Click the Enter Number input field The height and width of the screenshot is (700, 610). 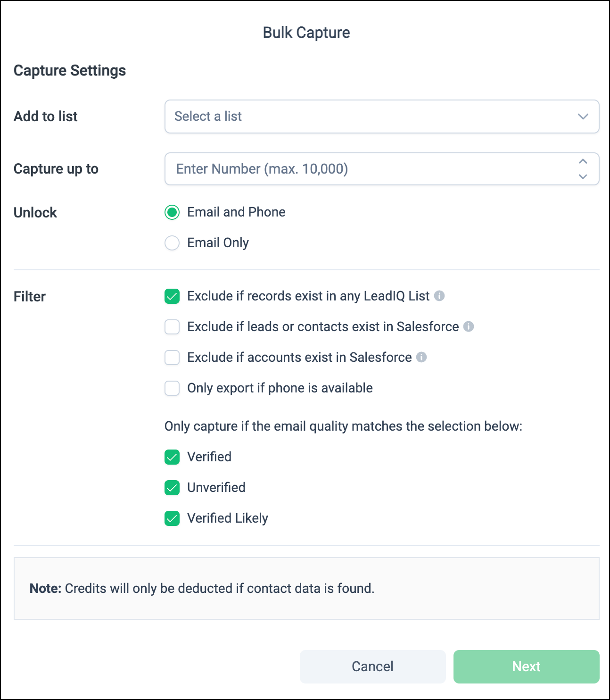click(x=368, y=169)
